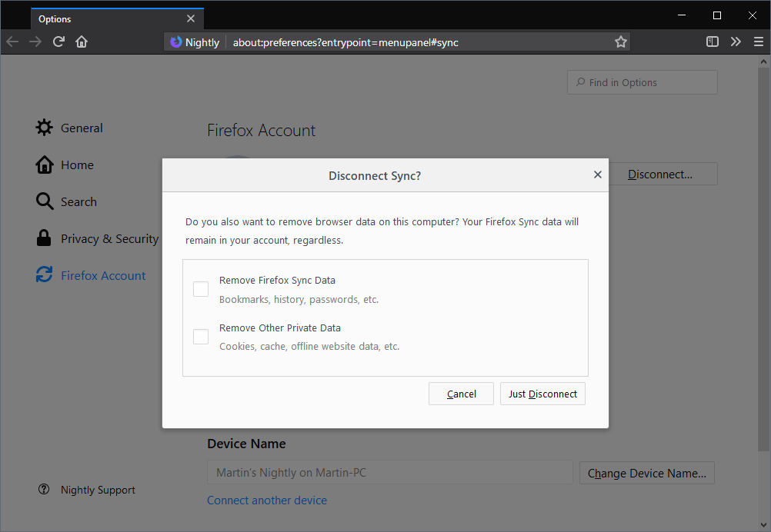Click the 'Firefox Account' page heading
Image resolution: width=771 pixels, height=532 pixels.
tap(261, 130)
